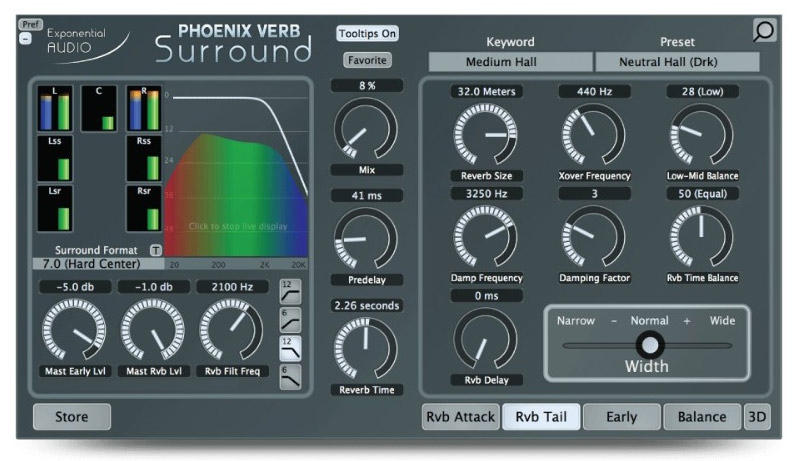
Task: Click the R channel level meter
Action: tap(144, 109)
